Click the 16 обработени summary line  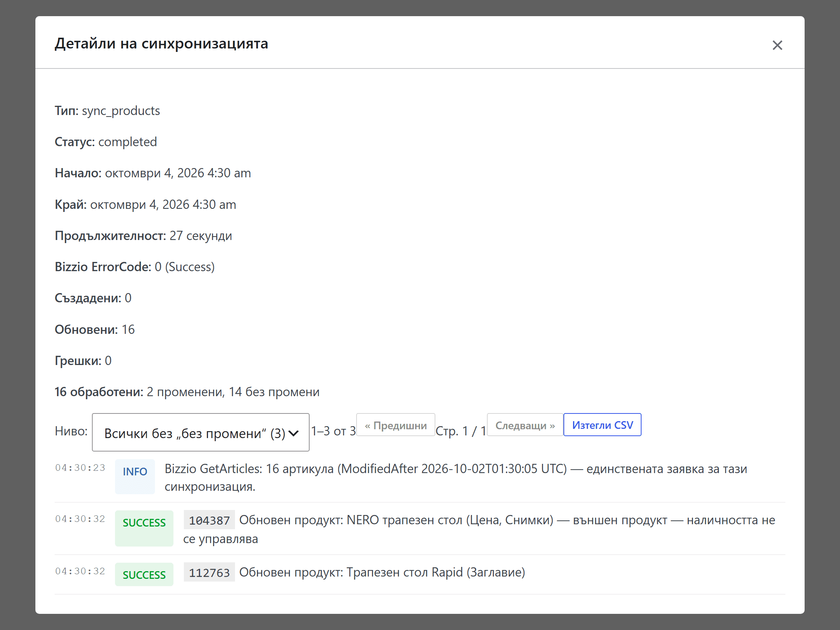[x=187, y=392]
